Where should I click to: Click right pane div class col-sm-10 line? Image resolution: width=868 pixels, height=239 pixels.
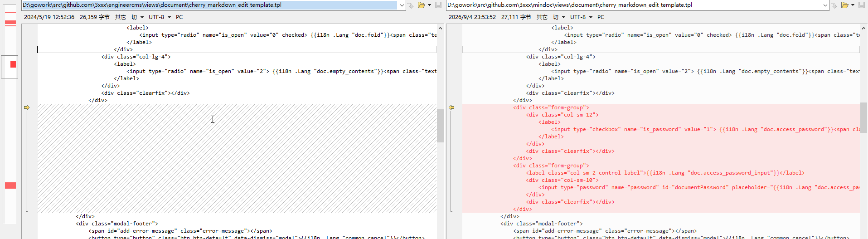[x=562, y=180]
